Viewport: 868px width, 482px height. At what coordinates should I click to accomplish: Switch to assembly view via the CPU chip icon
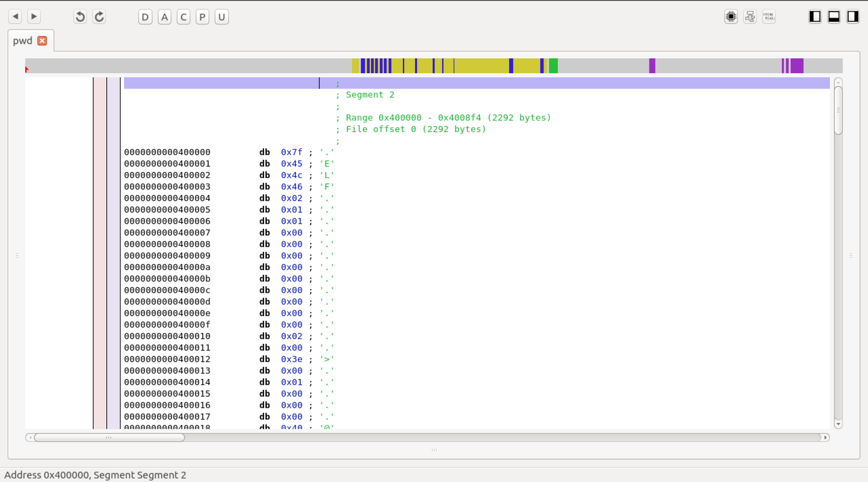731,17
